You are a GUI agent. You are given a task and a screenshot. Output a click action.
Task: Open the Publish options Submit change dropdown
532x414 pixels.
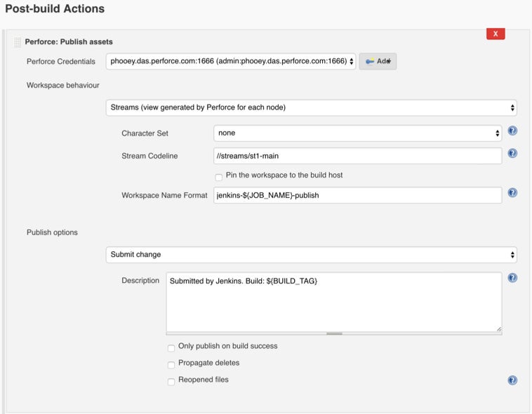(x=311, y=255)
